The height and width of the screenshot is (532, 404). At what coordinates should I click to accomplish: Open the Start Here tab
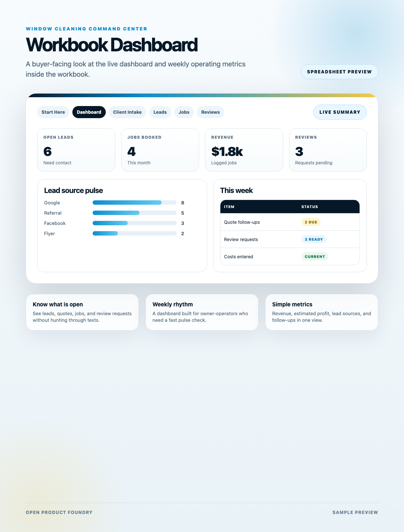53,112
